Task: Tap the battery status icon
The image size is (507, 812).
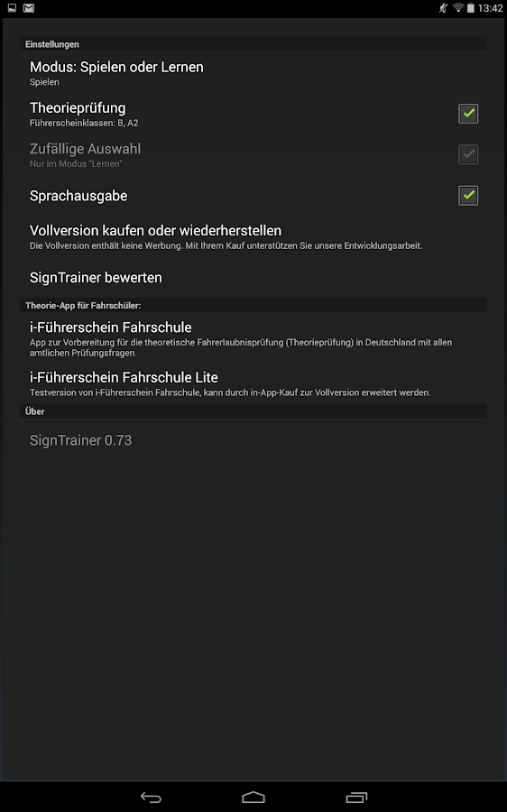Action: click(x=471, y=8)
